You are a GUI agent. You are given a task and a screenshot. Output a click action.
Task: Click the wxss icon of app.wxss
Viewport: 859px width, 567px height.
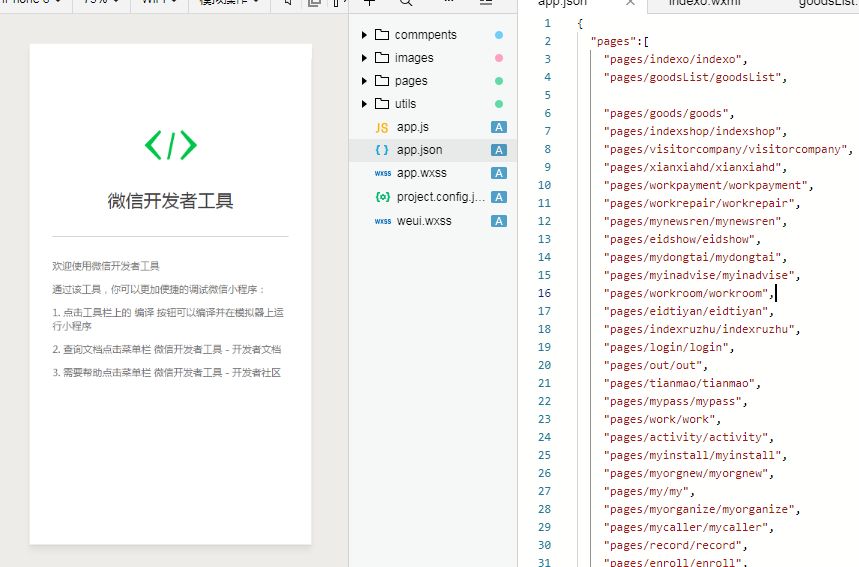[x=383, y=173]
